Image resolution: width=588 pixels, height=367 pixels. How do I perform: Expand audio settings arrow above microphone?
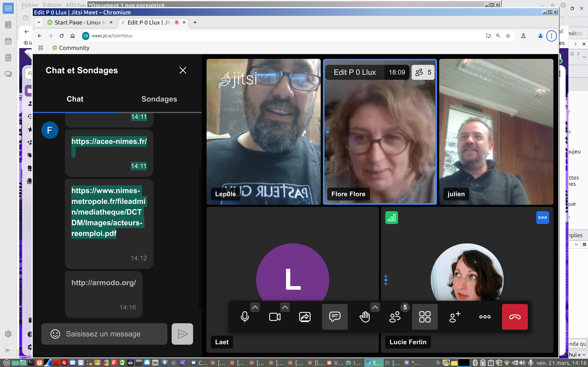pyautogui.click(x=255, y=307)
